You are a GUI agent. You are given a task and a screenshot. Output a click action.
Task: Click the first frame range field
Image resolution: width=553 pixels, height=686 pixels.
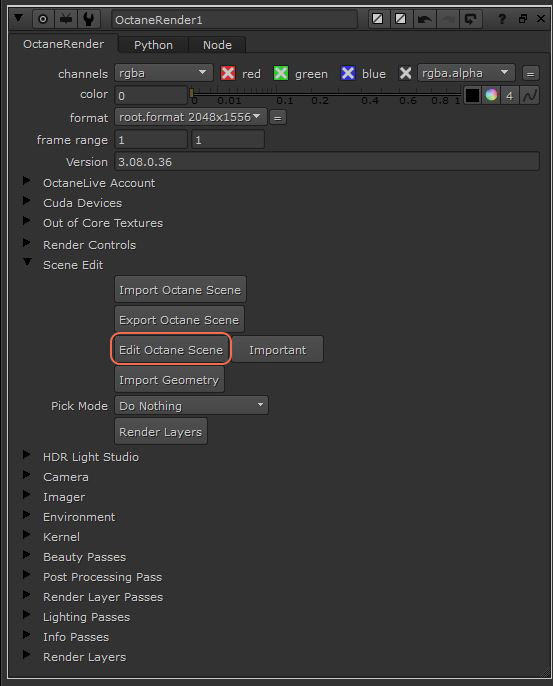tap(151, 140)
